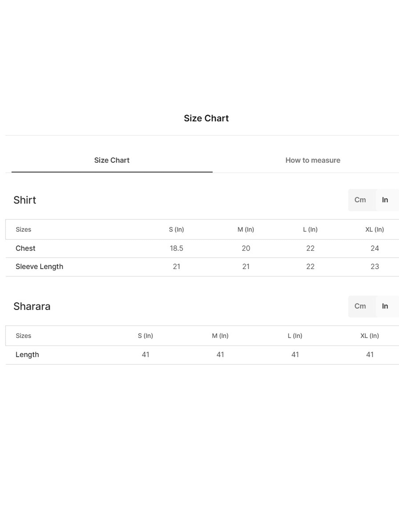Switch to the How to measure tab

[x=313, y=160]
